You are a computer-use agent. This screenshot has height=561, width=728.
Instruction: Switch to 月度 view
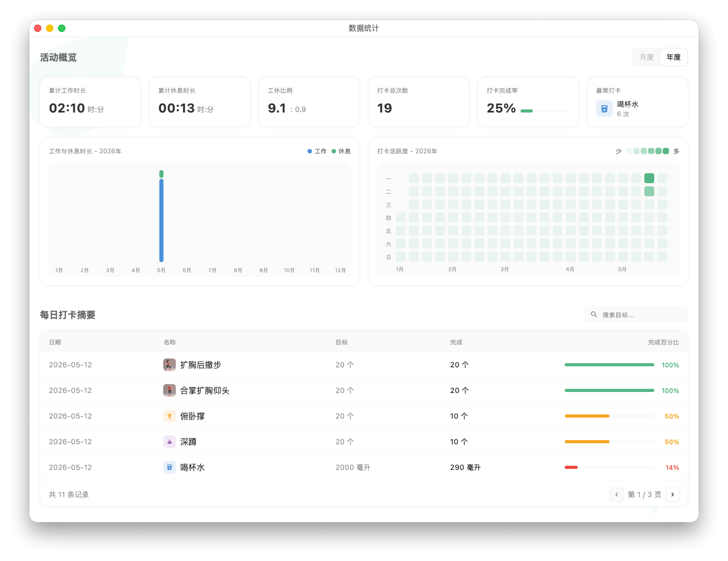[647, 57]
